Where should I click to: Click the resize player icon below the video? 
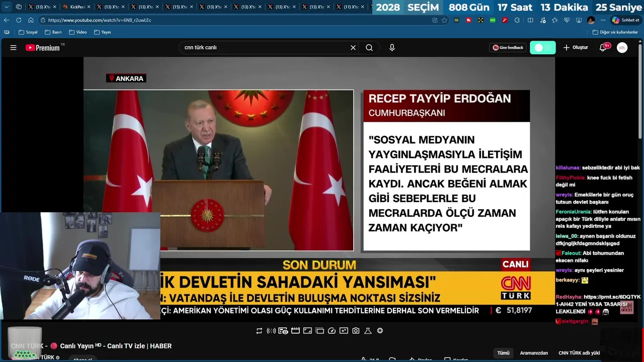[307, 331]
